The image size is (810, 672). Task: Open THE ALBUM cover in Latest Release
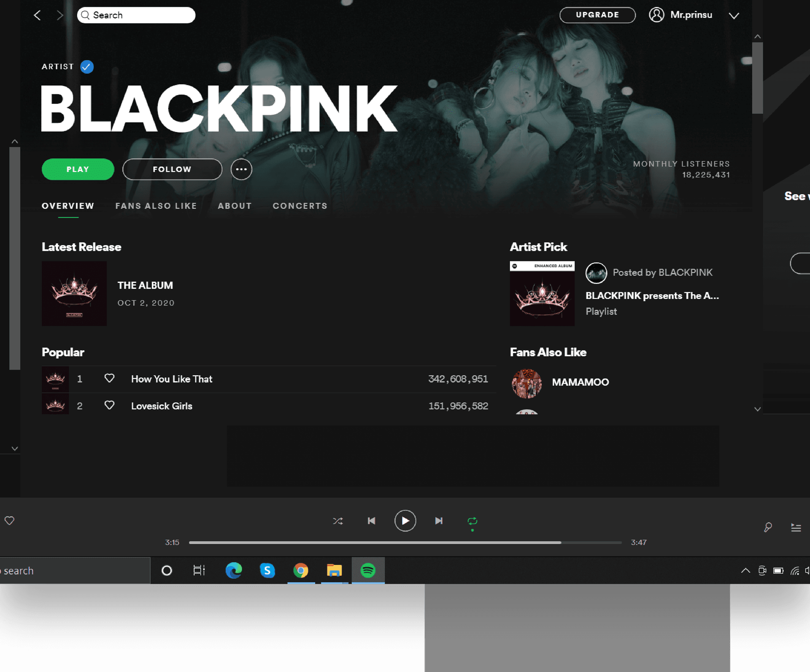pyautogui.click(x=74, y=293)
